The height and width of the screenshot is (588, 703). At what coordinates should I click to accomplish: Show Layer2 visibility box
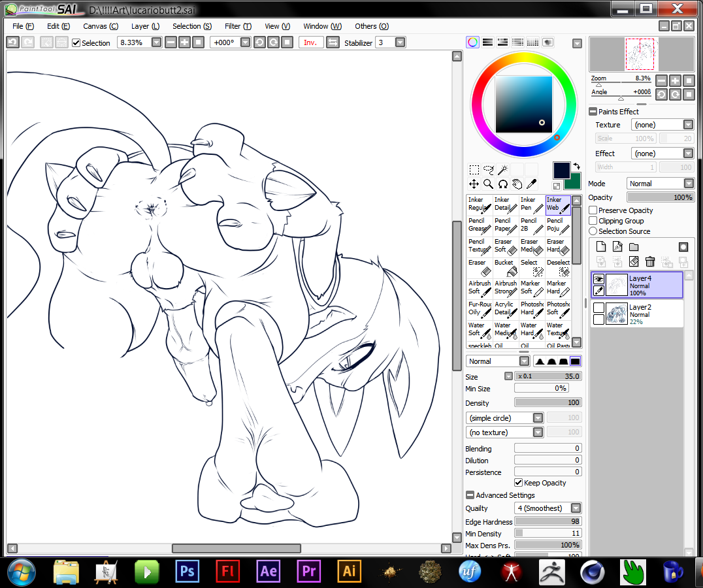coord(598,308)
